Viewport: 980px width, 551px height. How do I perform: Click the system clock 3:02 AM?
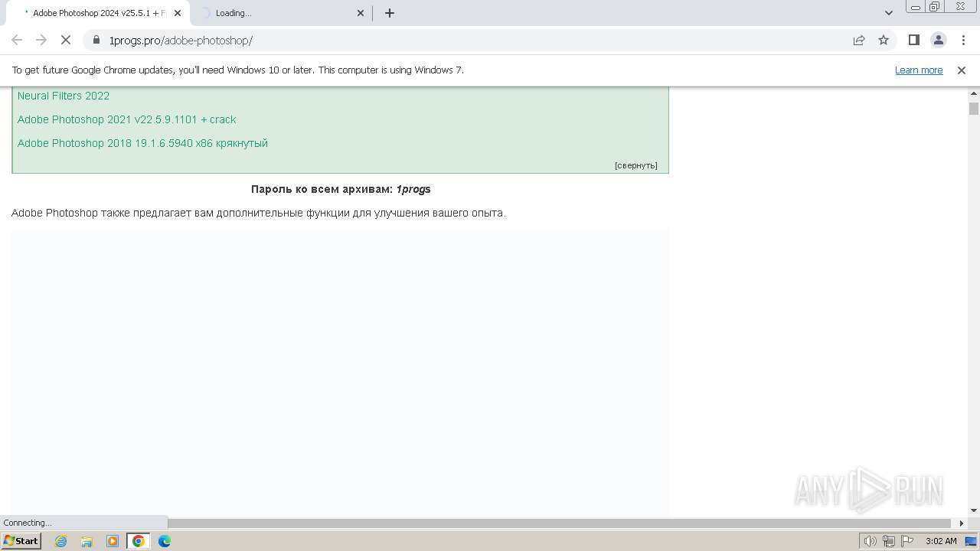[941, 541]
